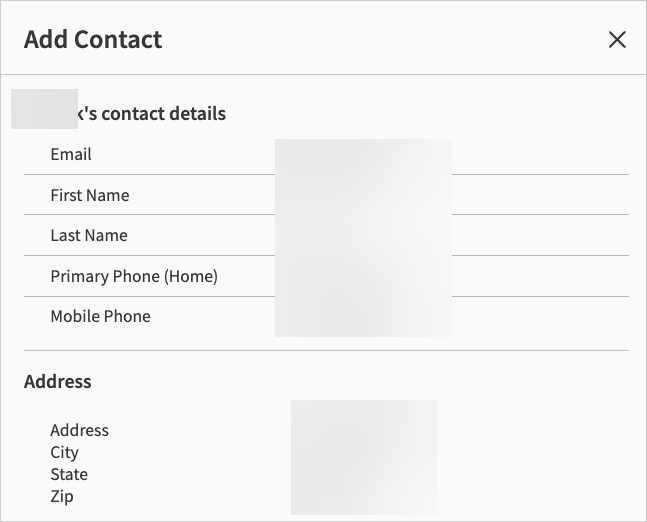Select the Last Name label

pyautogui.click(x=89, y=235)
